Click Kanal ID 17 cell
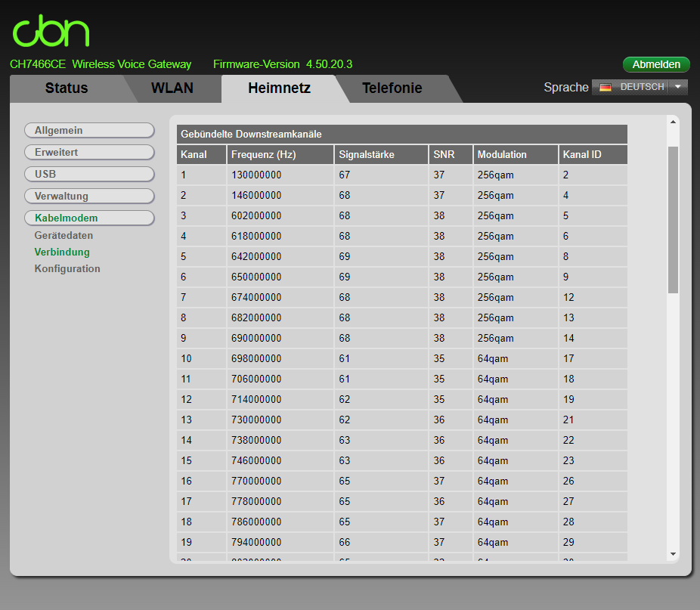700x610 pixels. tap(593, 358)
